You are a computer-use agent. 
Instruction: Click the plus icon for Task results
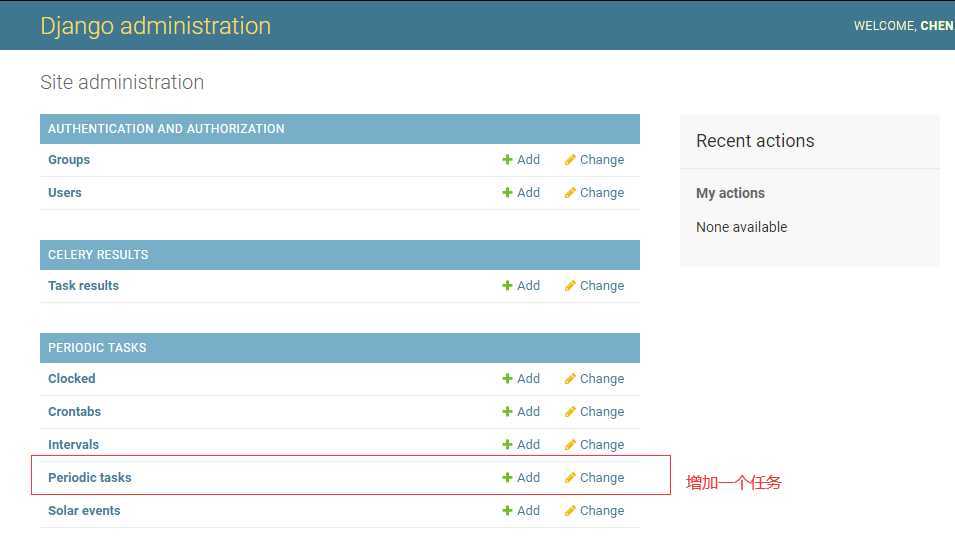pos(507,286)
